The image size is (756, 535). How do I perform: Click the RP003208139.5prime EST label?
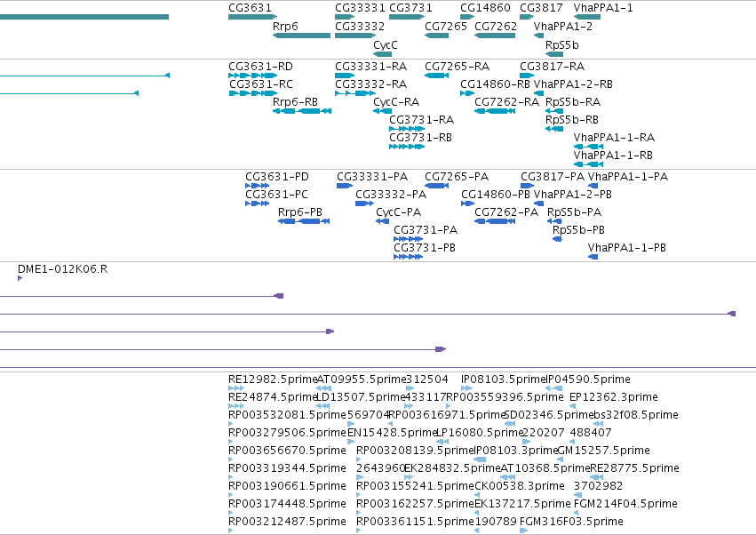(x=415, y=451)
